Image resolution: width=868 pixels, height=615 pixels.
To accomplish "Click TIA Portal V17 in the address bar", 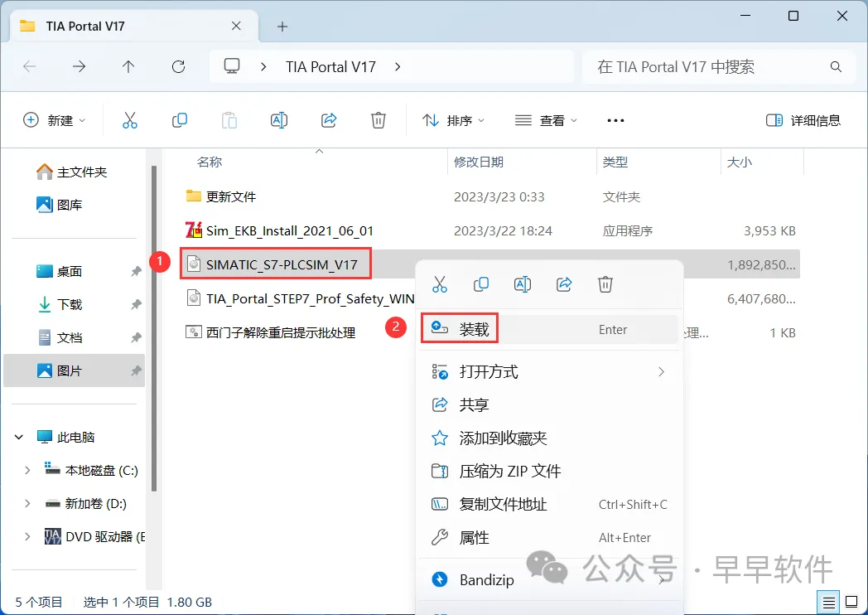I will (330, 67).
